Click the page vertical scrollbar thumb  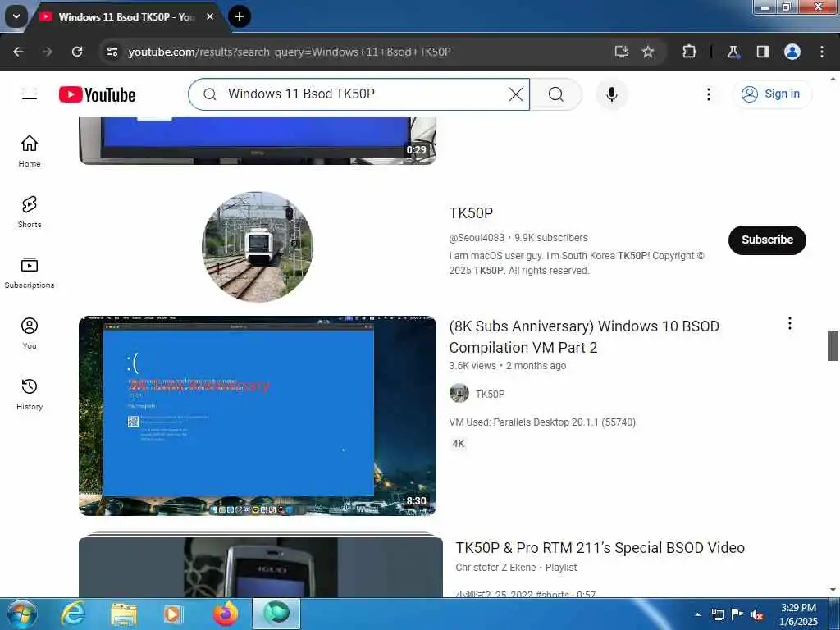(x=833, y=346)
